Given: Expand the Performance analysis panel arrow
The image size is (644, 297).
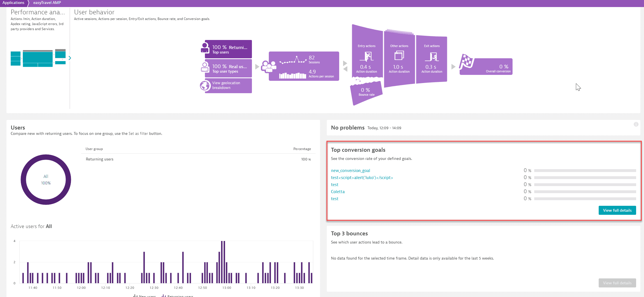Looking at the screenshot, I should click(x=70, y=58).
